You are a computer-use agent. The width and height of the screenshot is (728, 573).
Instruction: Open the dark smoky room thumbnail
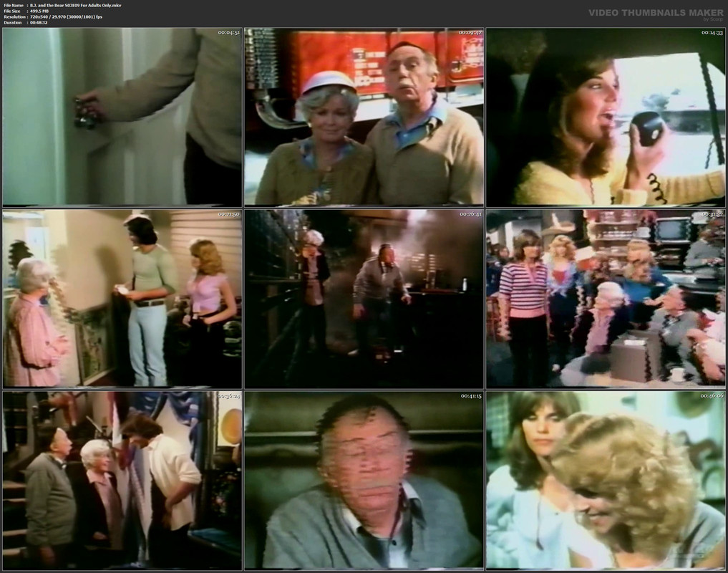coord(364,299)
